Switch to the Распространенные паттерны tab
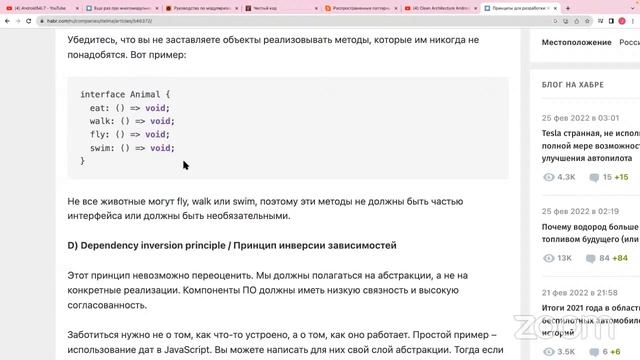The width and height of the screenshot is (640, 360). [360, 8]
